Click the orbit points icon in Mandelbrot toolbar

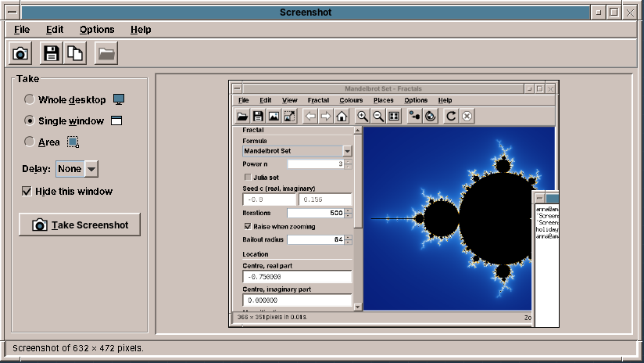pos(415,117)
